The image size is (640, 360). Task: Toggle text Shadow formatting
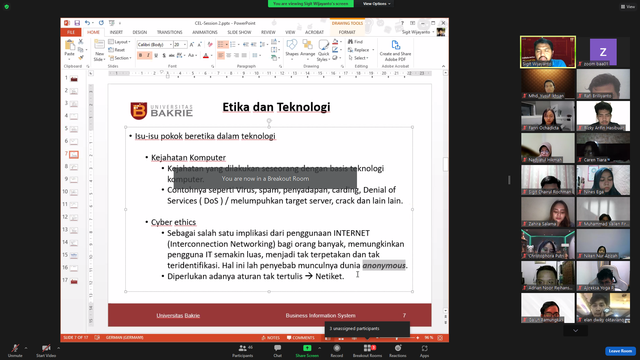click(164, 56)
